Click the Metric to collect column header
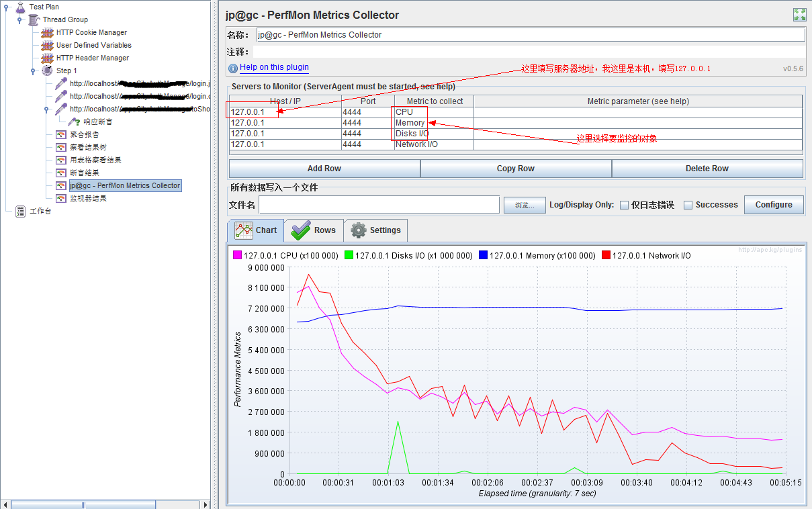 click(435, 101)
